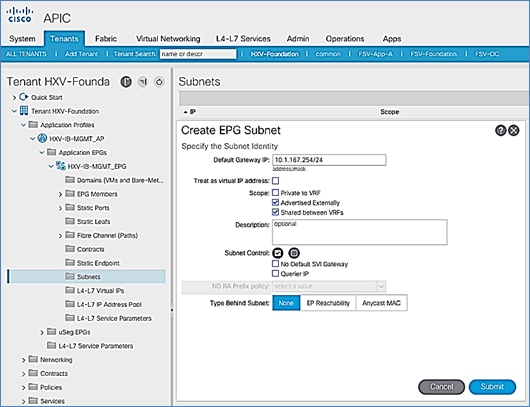530x407 pixels.
Task: Open the Tenants tab
Action: tap(64, 39)
